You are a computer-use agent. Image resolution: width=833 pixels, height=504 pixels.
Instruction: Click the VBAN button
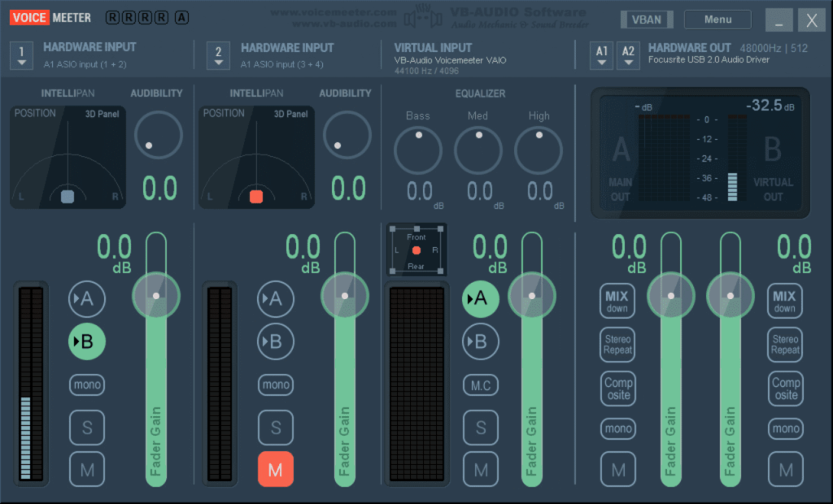pos(647,19)
